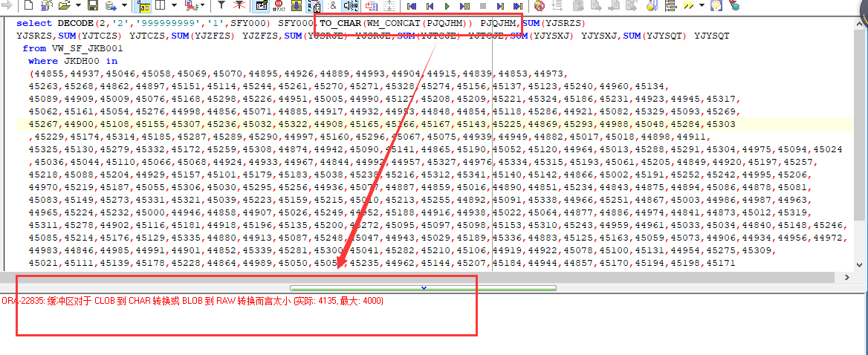Click the green splitter collapse handle
Screen dimensions: 868x355
coord(424,287)
